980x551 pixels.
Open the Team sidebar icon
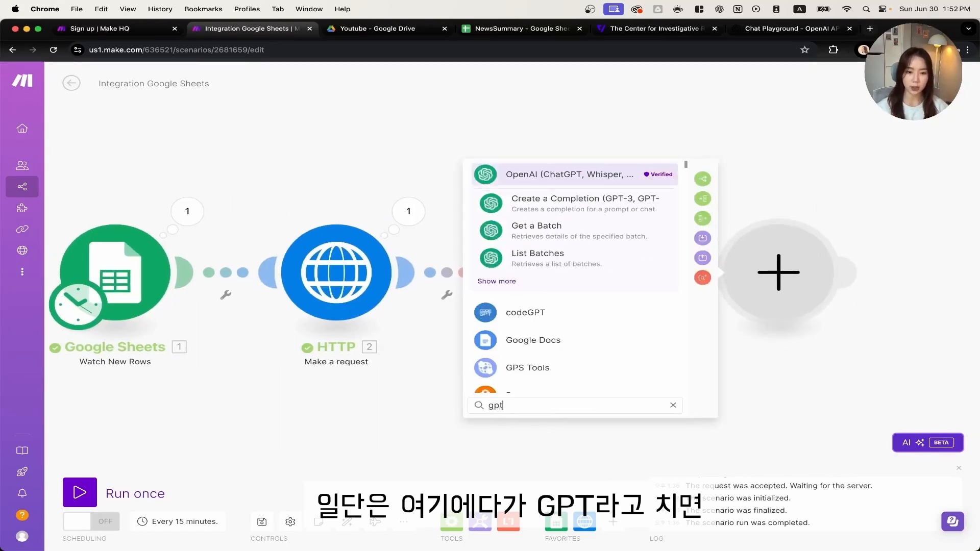click(x=22, y=165)
